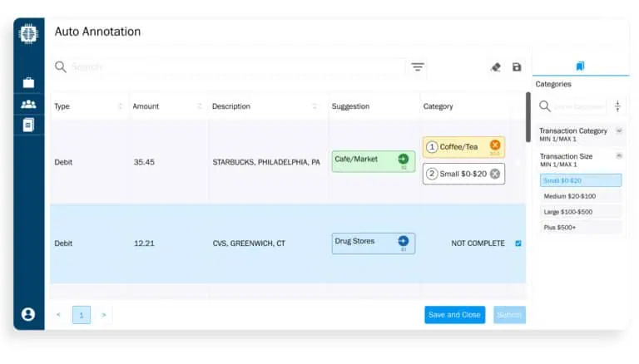Open the user profile icon in the sidebar

point(28,314)
